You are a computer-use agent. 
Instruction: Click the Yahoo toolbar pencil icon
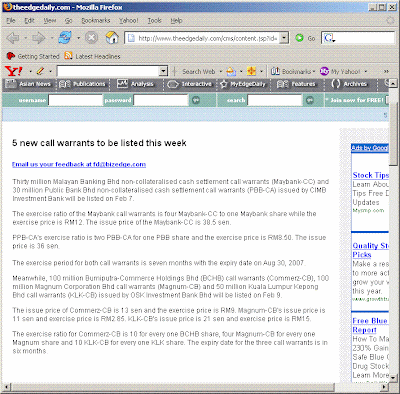(x=40, y=71)
